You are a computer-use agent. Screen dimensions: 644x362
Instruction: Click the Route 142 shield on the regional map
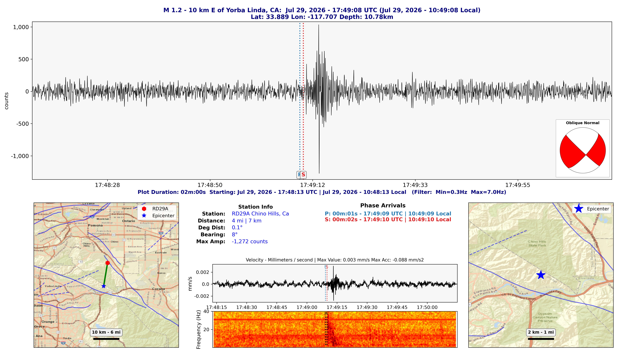80,262
